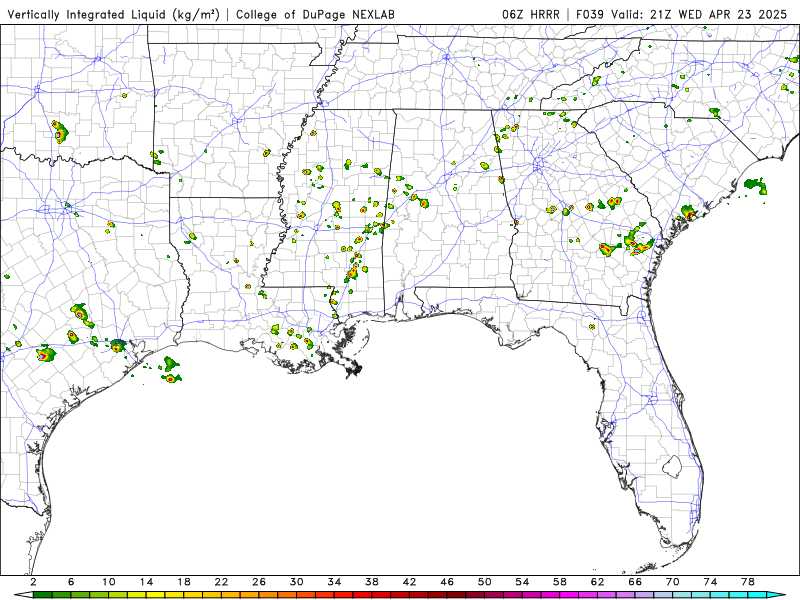Click the bright red swatch under value 38
This screenshot has width=800, height=600.
point(381,595)
